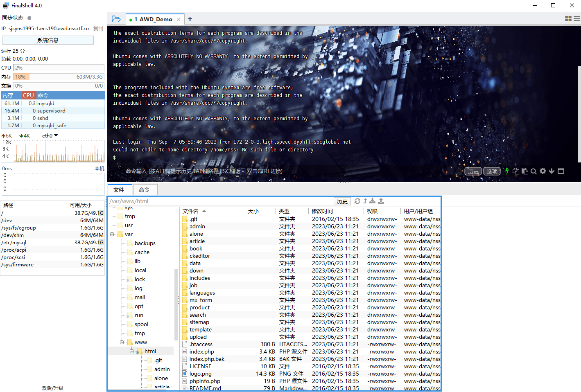The height and width of the screenshot is (392, 581).
Task: Select the LICENSE file row
Action: pos(311,367)
